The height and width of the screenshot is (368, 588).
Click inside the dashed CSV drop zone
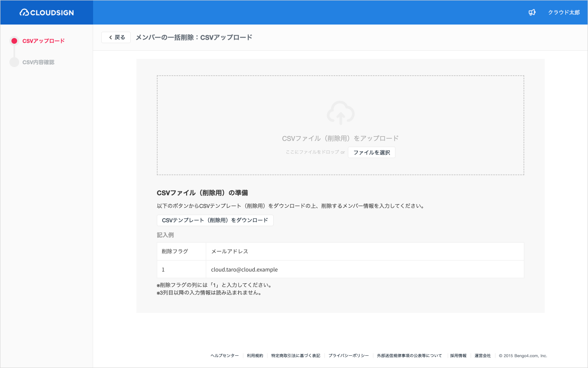tap(341, 125)
